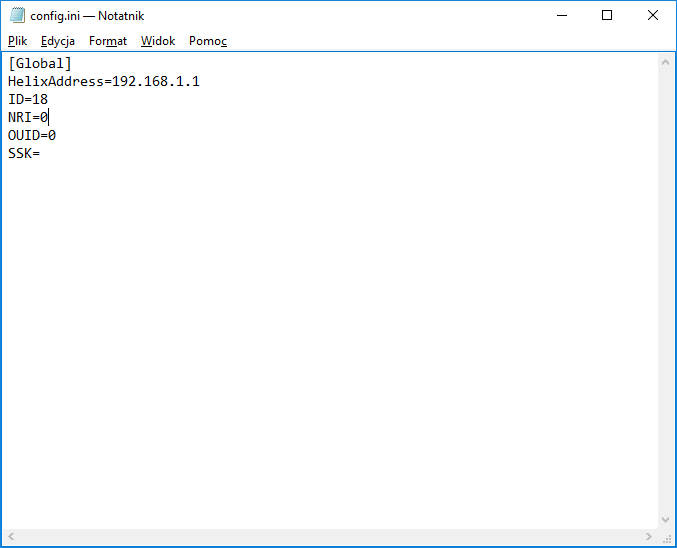Click the horizontal scrollbar left arrow
The image size is (677, 548).
pyautogui.click(x=9, y=538)
